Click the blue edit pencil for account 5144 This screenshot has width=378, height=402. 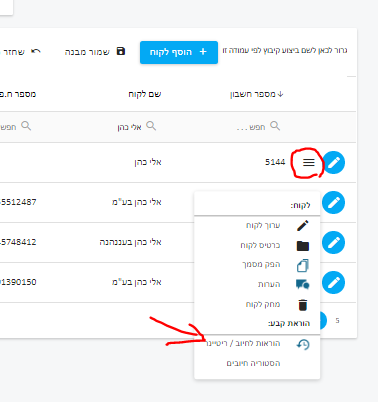coord(334,162)
